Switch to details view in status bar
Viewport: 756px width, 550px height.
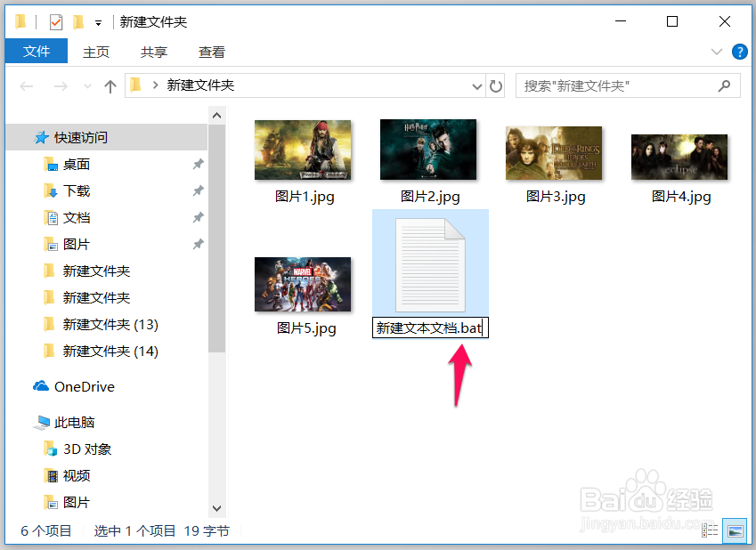point(711,530)
